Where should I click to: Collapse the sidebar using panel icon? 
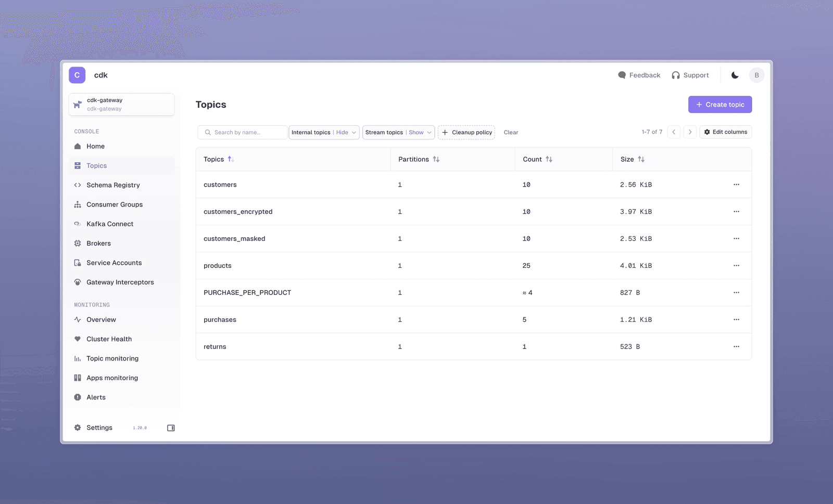click(171, 428)
